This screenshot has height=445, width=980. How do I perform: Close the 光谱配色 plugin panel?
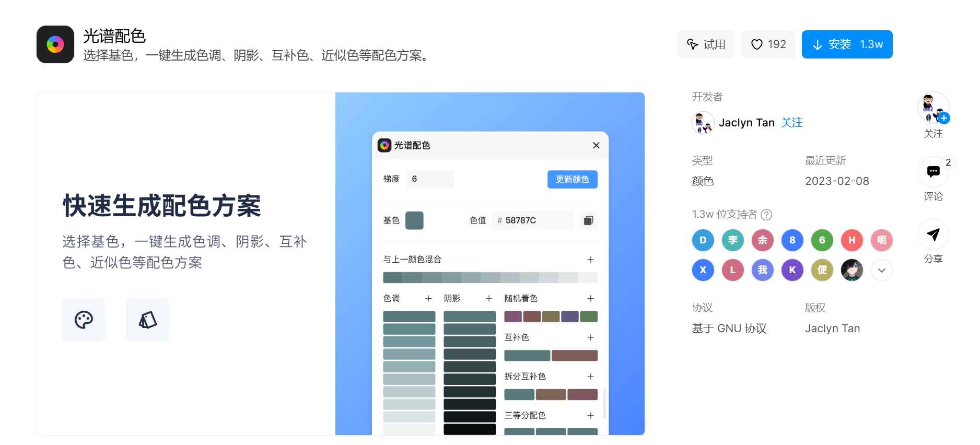596,145
